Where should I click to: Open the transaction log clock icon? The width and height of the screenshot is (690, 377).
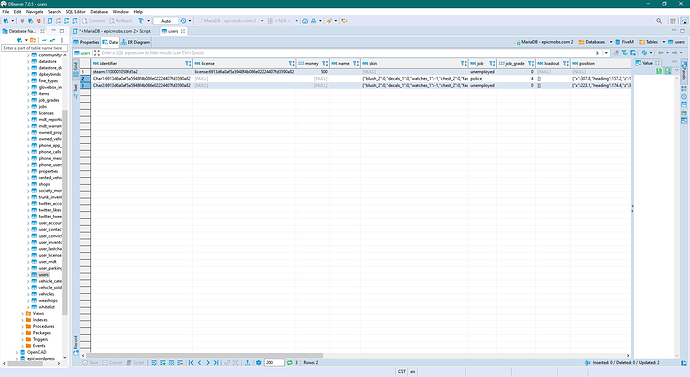[x=184, y=21]
